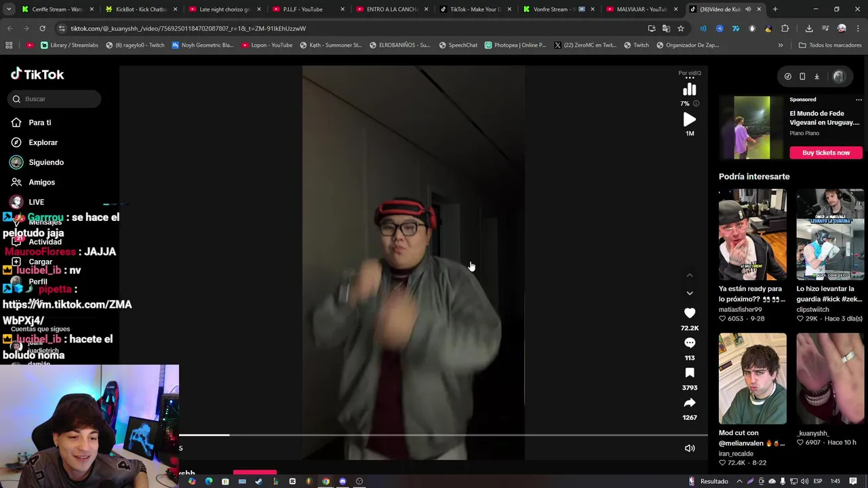Screen dimensions: 868x488
Task: Click the phone app icon in top pill
Action: coord(802,77)
